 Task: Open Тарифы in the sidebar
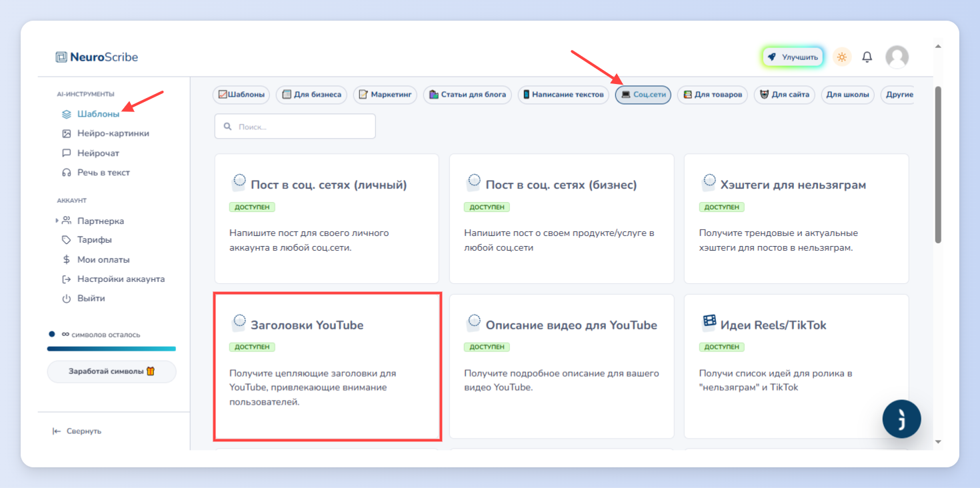(x=95, y=239)
